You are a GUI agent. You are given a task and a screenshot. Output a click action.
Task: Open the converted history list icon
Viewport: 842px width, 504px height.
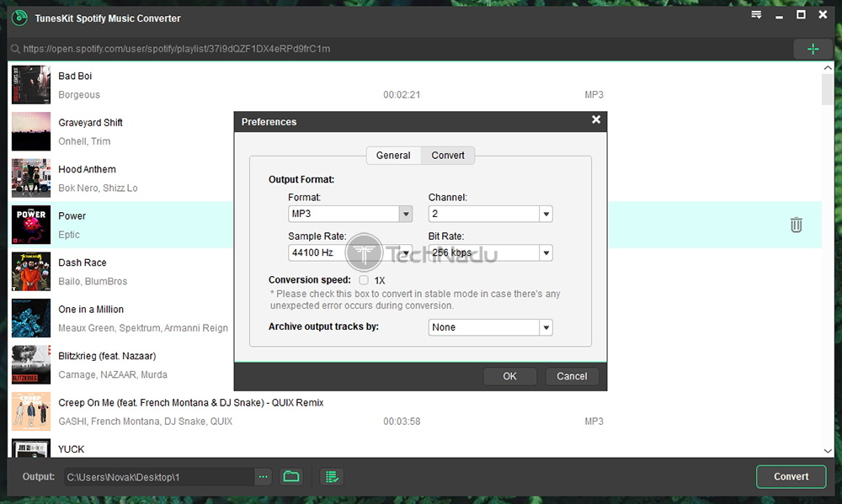(332, 476)
